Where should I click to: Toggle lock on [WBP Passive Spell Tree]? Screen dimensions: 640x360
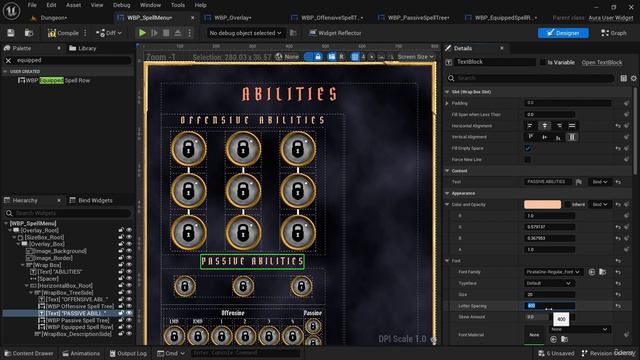[x=121, y=320]
